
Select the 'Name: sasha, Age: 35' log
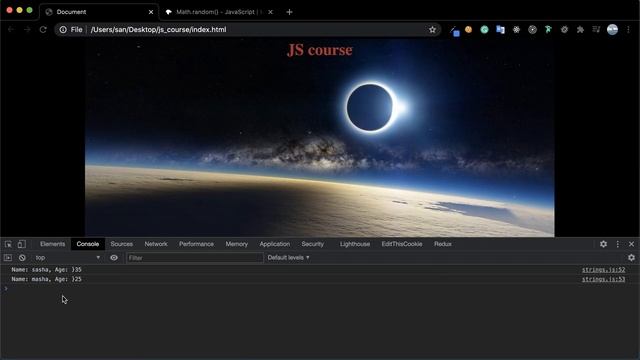click(47, 269)
